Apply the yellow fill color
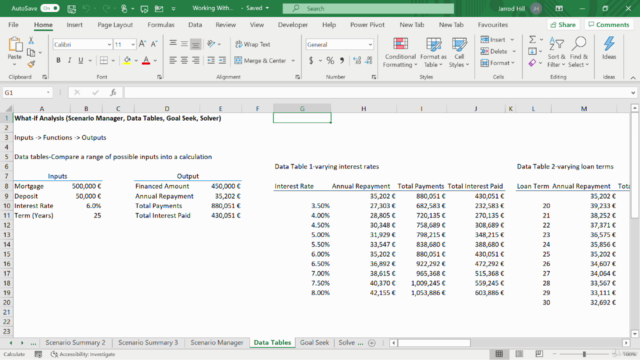The image size is (640, 360). point(127,60)
